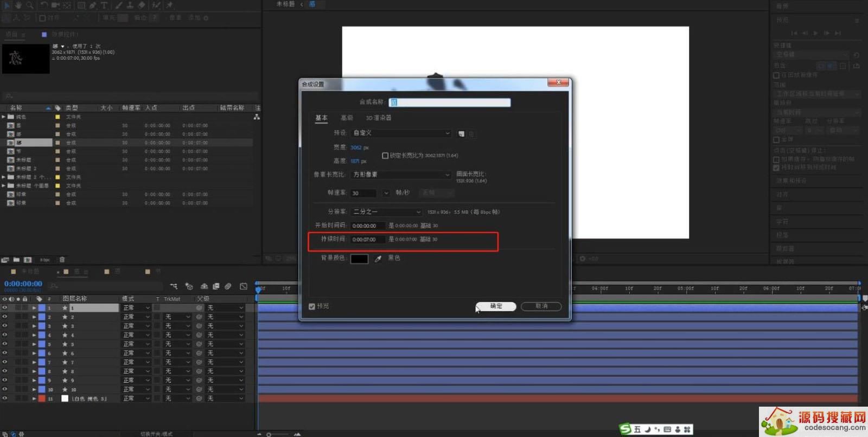The height and width of the screenshot is (437, 868).
Task: Open the 分辨率 resolution dropdown
Action: click(x=386, y=212)
